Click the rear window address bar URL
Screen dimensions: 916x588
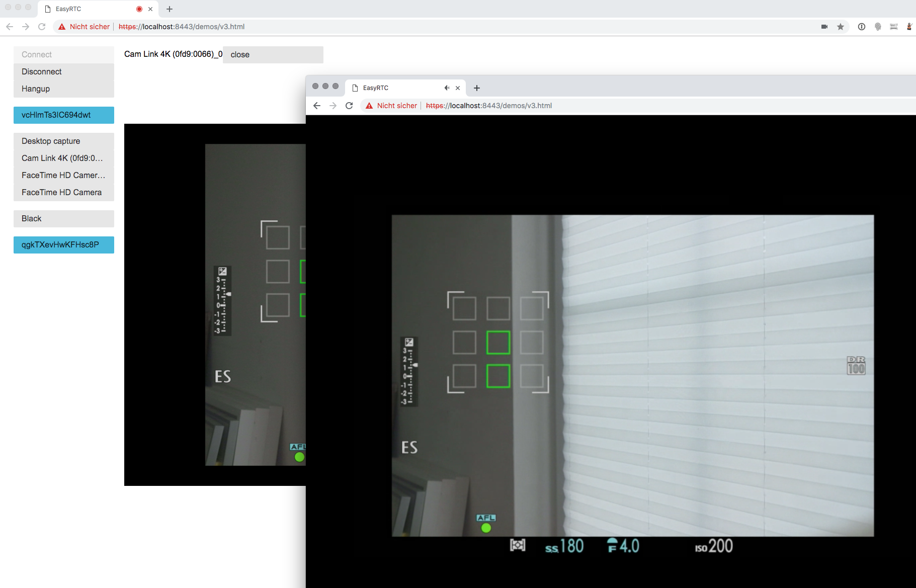tap(182, 27)
